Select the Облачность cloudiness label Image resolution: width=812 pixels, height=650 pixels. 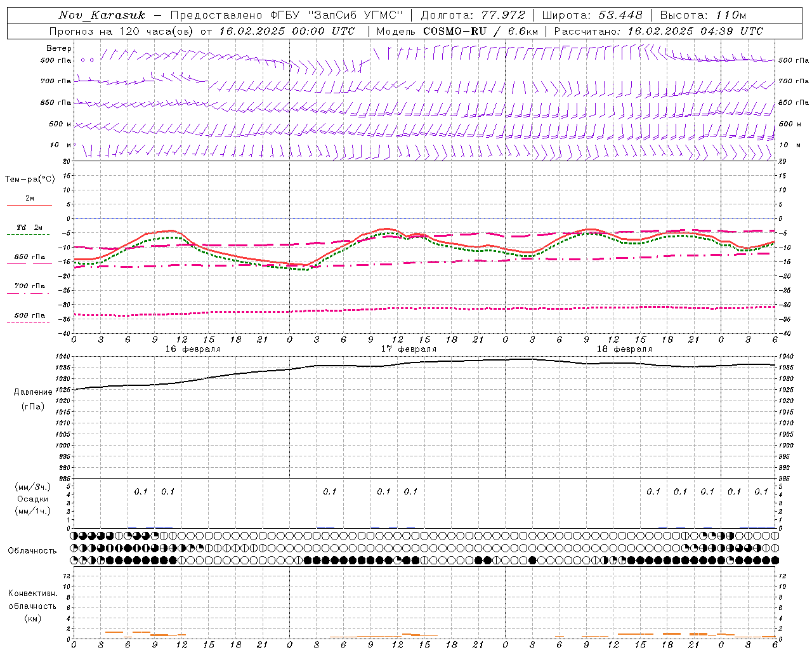32,550
